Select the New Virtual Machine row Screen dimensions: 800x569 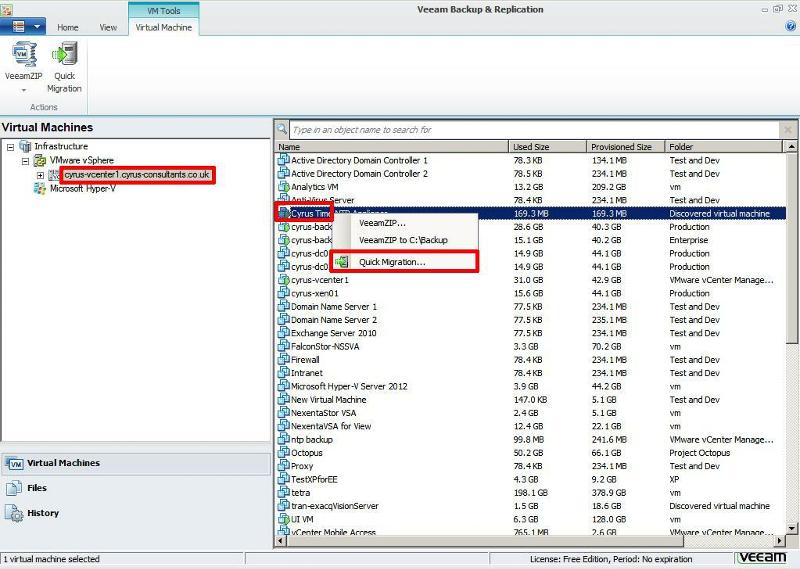(531, 400)
